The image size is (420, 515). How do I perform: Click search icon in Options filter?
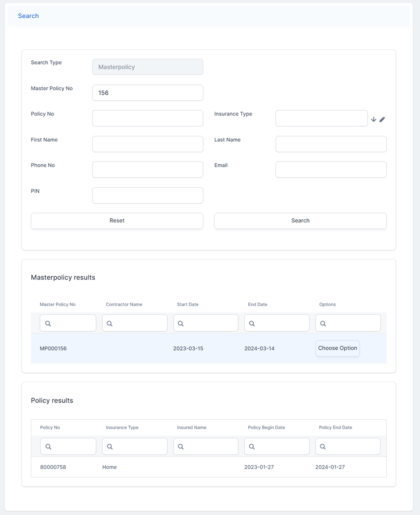click(323, 324)
